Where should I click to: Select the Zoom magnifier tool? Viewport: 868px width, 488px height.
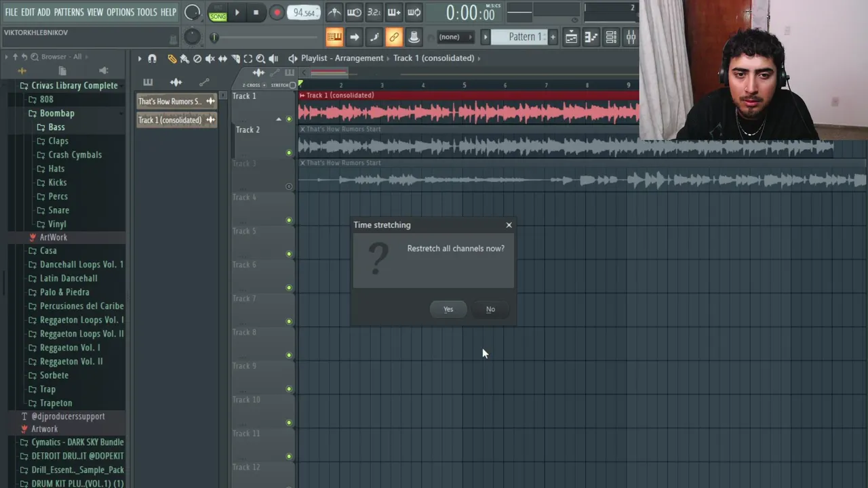[x=260, y=59]
